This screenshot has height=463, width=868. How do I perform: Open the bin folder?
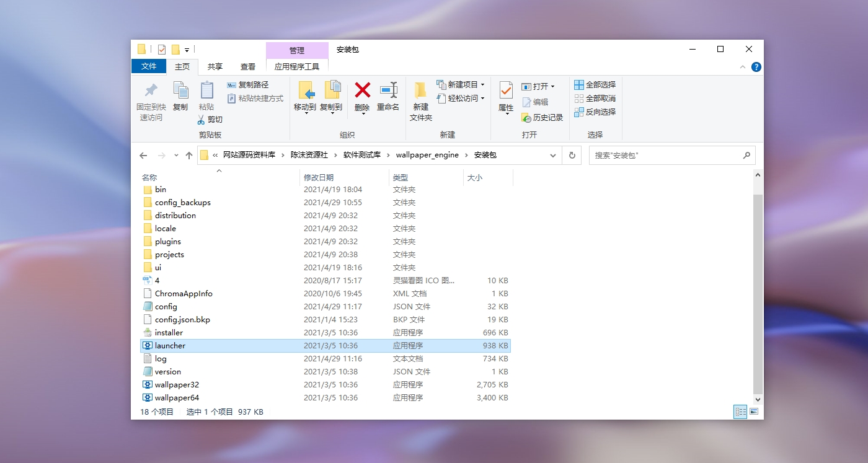click(x=159, y=189)
